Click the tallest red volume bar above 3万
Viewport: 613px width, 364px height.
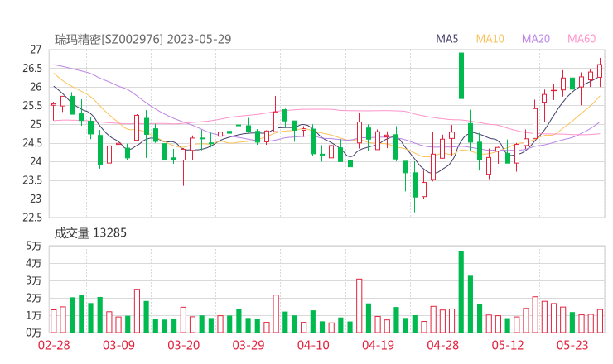click(360, 306)
